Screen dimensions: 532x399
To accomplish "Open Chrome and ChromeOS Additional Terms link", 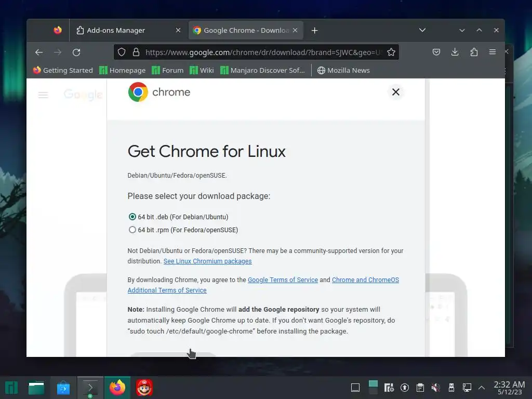I will coord(365,280).
